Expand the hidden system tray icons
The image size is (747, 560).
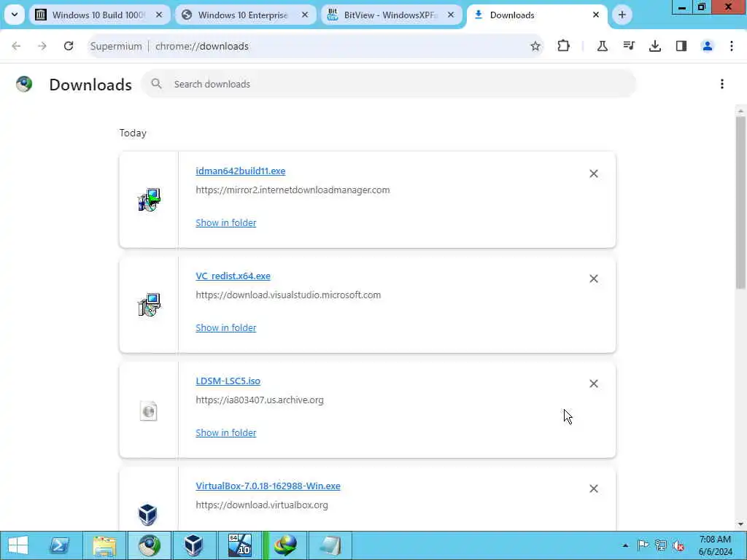click(625, 545)
